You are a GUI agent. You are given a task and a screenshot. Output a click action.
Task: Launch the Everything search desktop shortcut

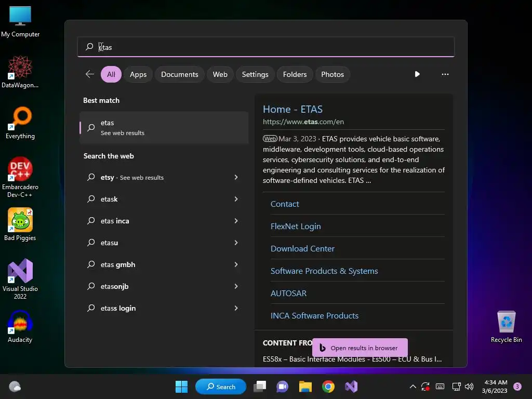pos(20,123)
